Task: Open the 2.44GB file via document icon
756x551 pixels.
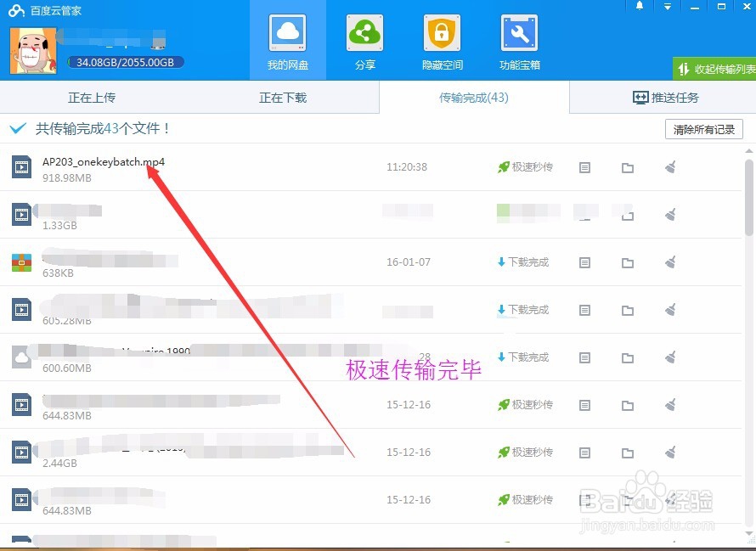Action: 584,453
